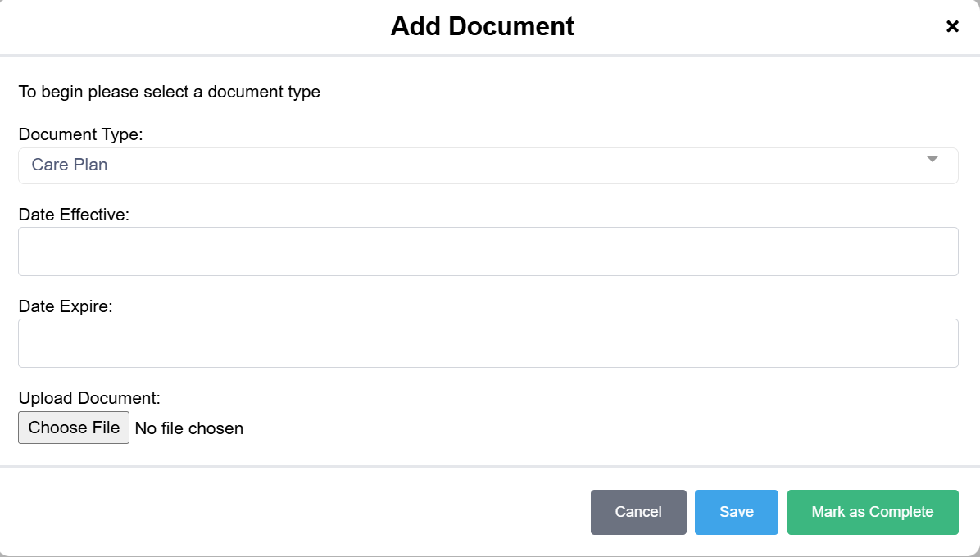The width and height of the screenshot is (980, 557).
Task: Click the Document Type dropdown arrow
Action: click(x=932, y=160)
